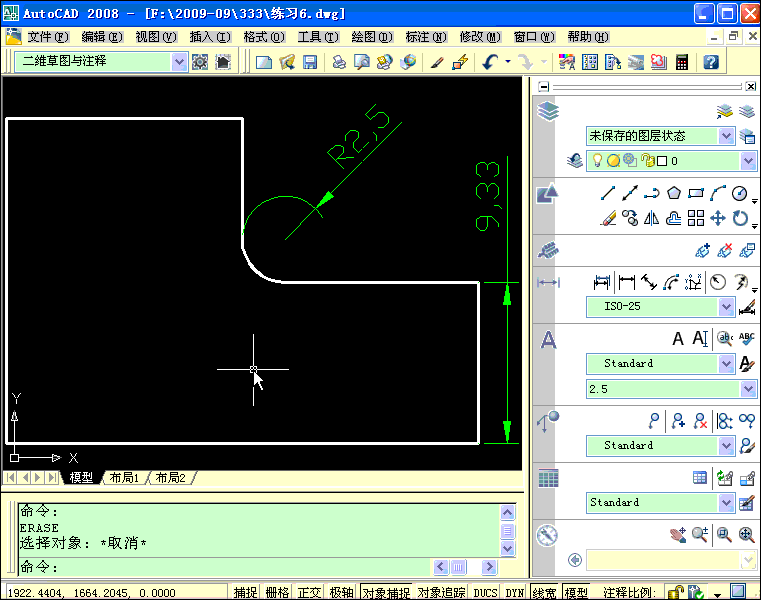Activate the Copy objects tool
The width and height of the screenshot is (761, 600).
[630, 218]
